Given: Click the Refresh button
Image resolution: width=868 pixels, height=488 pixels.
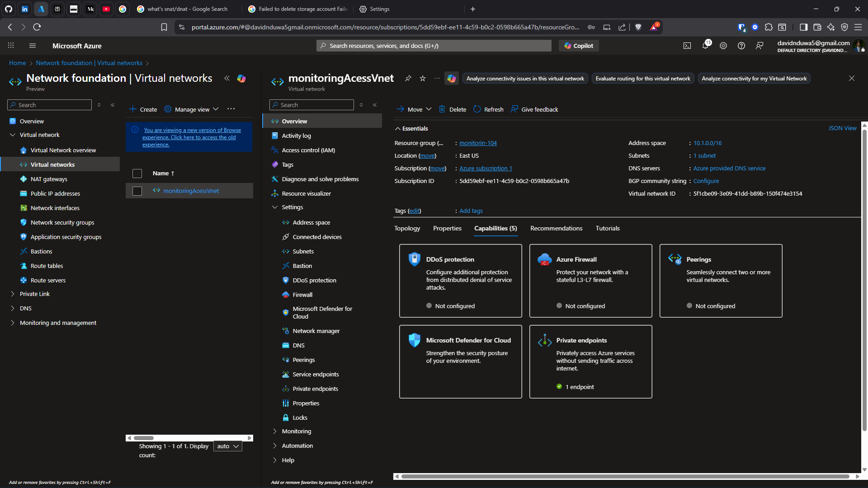Looking at the screenshot, I should [488, 109].
